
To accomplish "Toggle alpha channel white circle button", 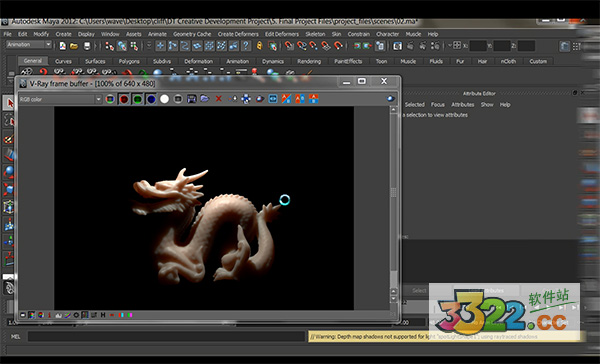I will coord(165,99).
